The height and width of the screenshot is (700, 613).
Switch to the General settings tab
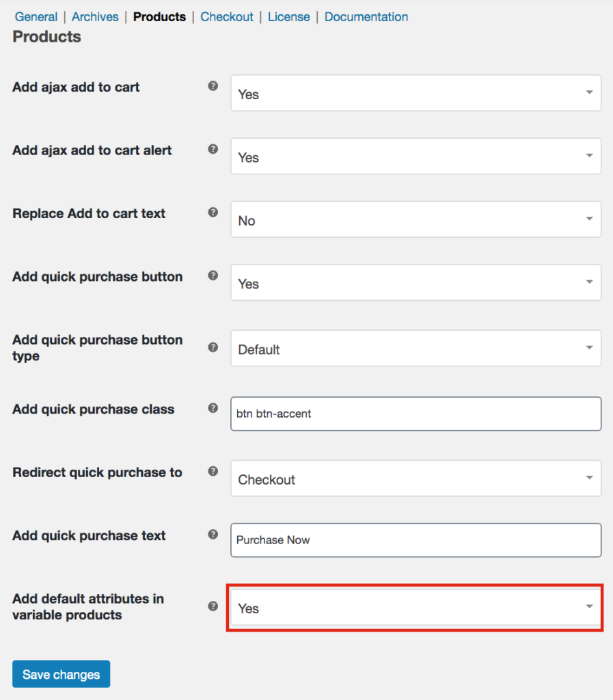(x=36, y=17)
